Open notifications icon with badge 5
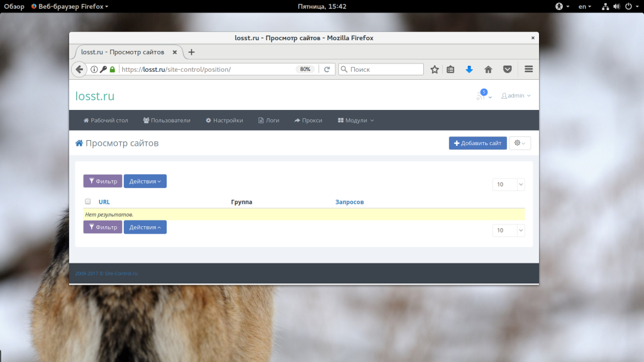The width and height of the screenshot is (644, 362). coord(482,96)
